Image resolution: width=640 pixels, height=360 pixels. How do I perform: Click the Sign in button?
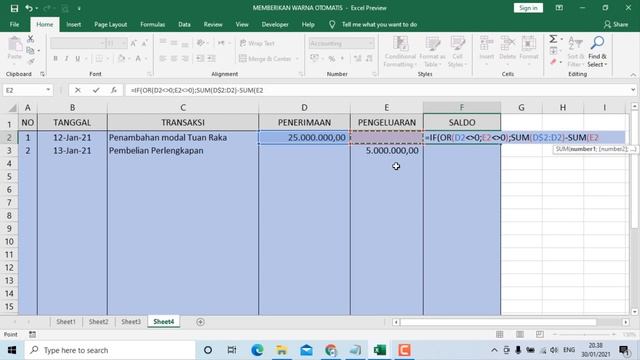coord(528,8)
